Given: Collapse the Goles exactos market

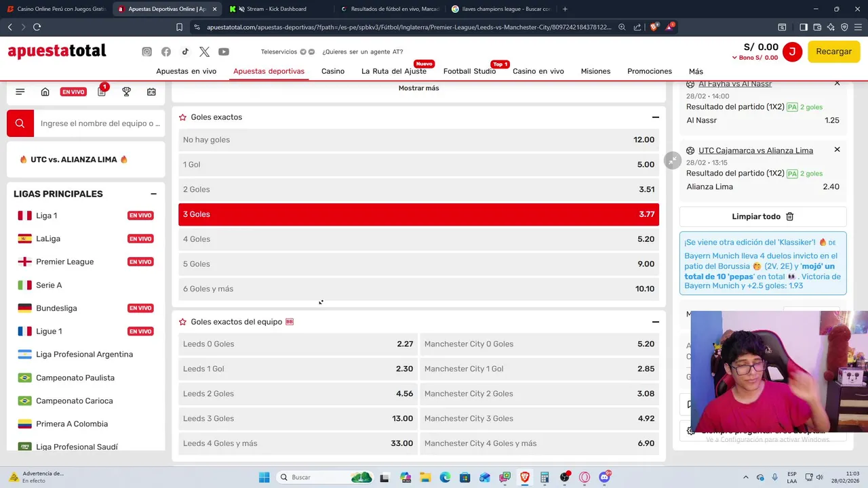Looking at the screenshot, I should tap(655, 117).
